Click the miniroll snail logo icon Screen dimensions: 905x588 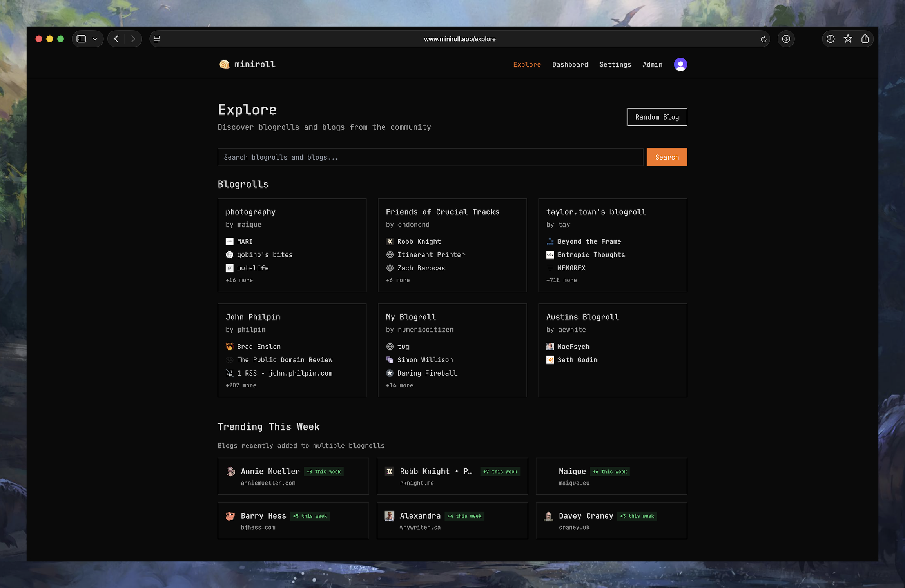[x=224, y=64]
